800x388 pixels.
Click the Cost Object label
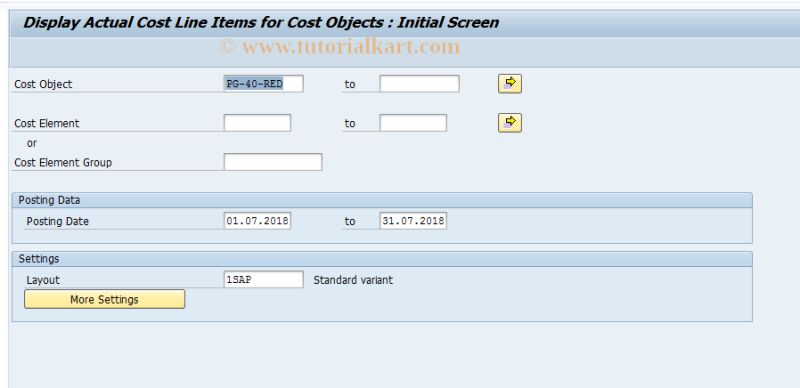pyautogui.click(x=43, y=84)
